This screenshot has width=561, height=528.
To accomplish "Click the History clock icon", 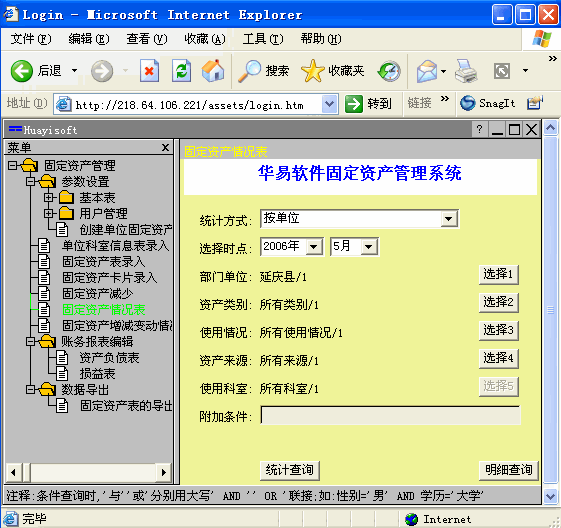I will pos(389,71).
